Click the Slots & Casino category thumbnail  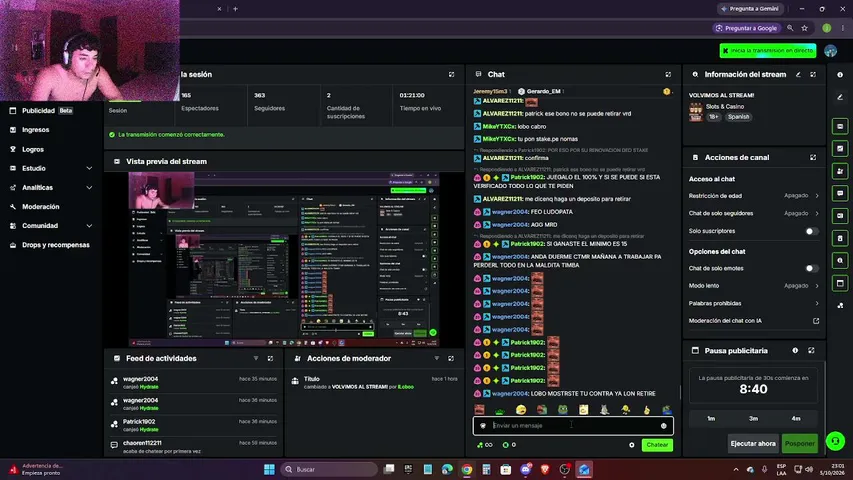696,112
